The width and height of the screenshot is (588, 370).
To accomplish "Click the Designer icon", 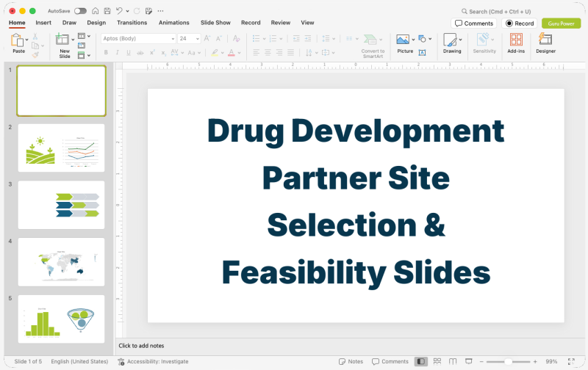I will click(545, 40).
